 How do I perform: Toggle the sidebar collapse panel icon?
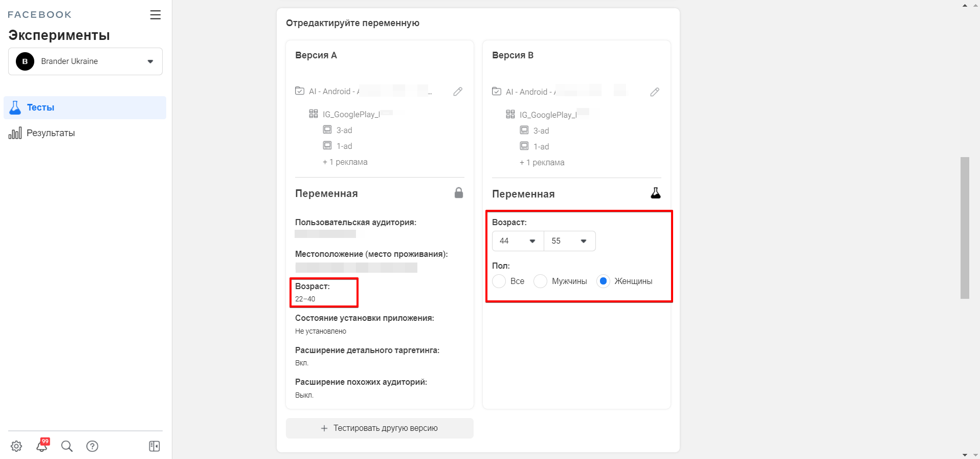click(x=154, y=446)
